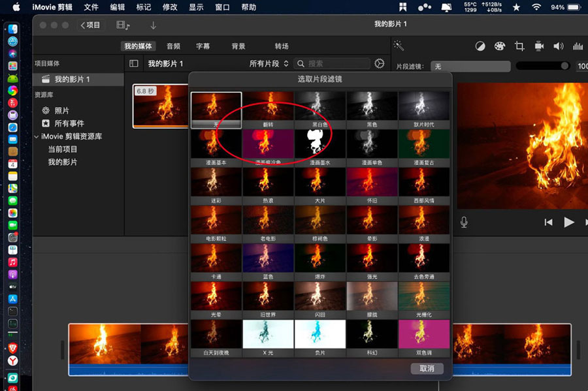Click the 搜索 search field
The width and height of the screenshot is (588, 391).
pyautogui.click(x=331, y=64)
